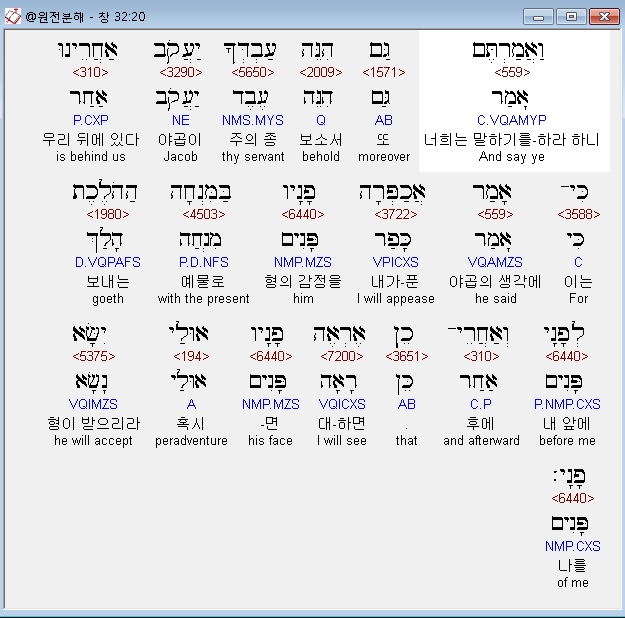Click Strong's number <5375>
This screenshot has height=618, width=625.
pos(94,356)
